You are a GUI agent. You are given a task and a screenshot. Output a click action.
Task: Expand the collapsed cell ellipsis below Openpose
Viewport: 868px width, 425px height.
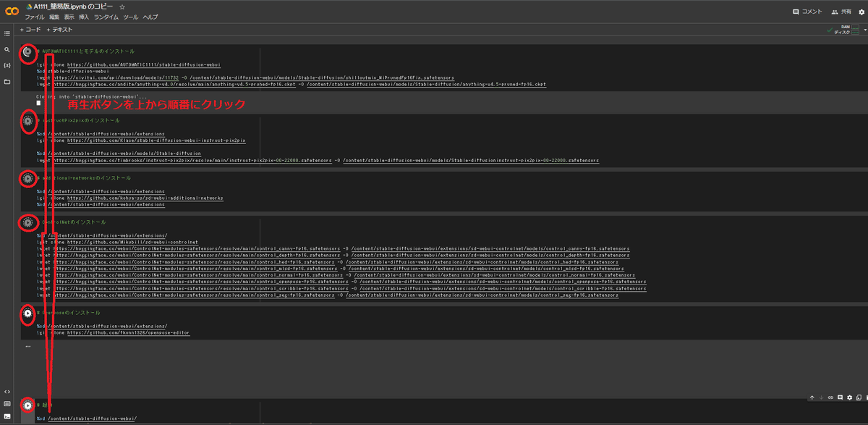pyautogui.click(x=27, y=346)
